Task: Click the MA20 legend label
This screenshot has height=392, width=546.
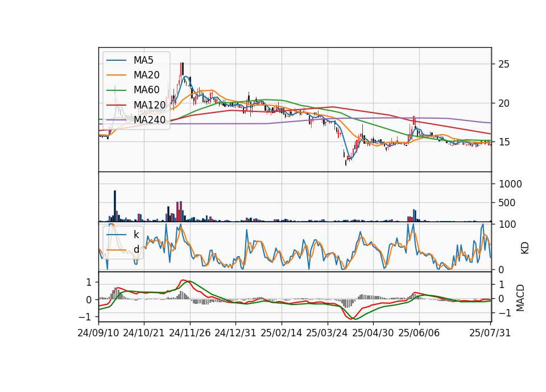Action: [146, 75]
